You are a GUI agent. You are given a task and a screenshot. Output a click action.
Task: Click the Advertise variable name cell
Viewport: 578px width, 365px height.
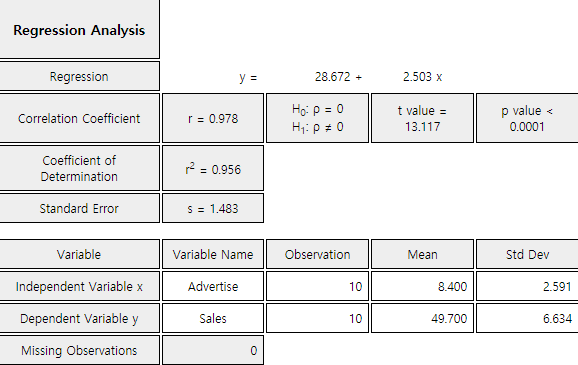point(213,286)
